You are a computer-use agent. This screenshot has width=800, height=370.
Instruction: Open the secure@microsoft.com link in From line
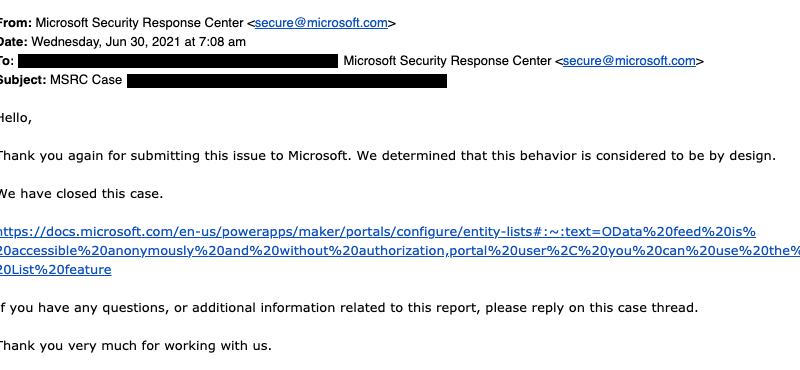pos(321,23)
